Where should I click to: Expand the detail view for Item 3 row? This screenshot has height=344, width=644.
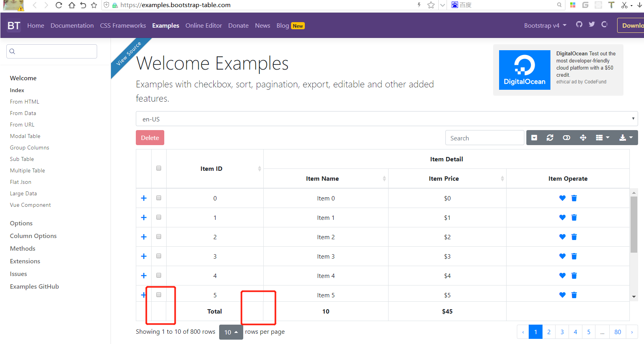pyautogui.click(x=144, y=256)
